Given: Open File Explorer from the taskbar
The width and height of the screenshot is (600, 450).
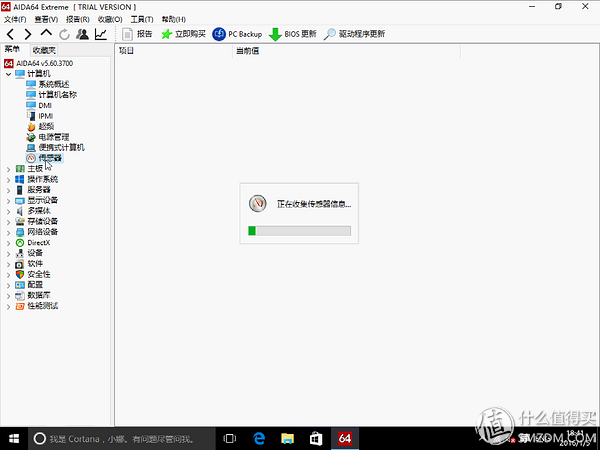Looking at the screenshot, I should [x=287, y=439].
